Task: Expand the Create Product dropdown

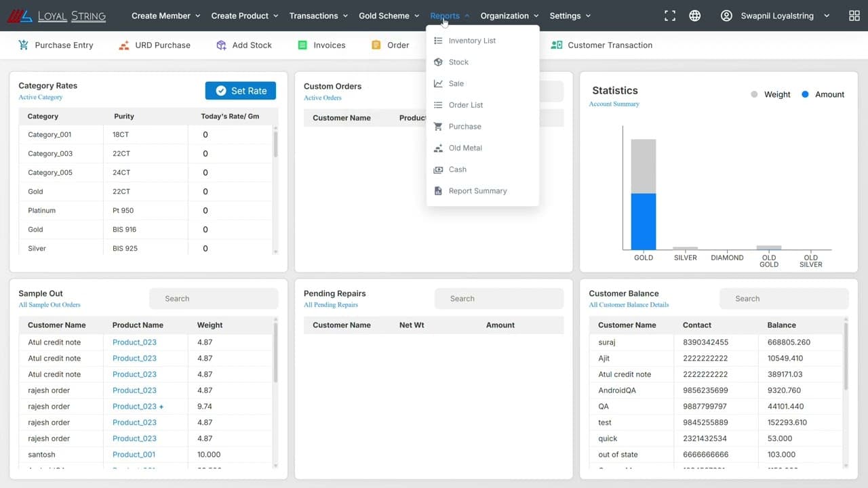Action: pos(244,15)
